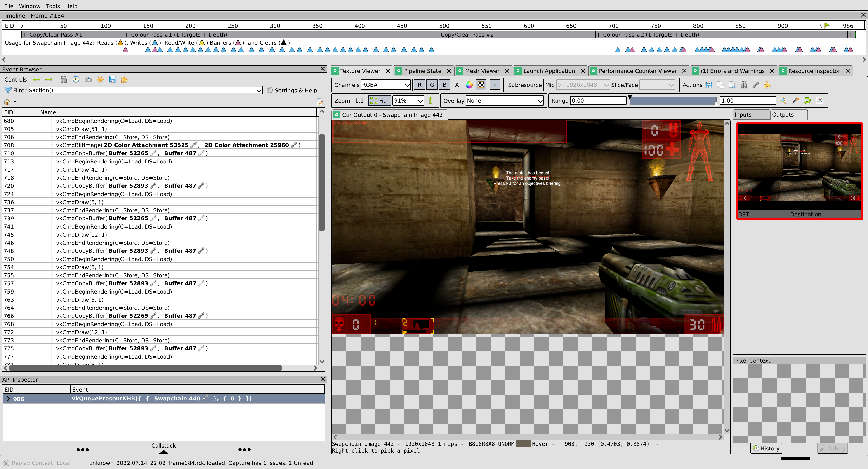Click the Range minimum 0.00 field
This screenshot has width=868, height=469.
(598, 101)
